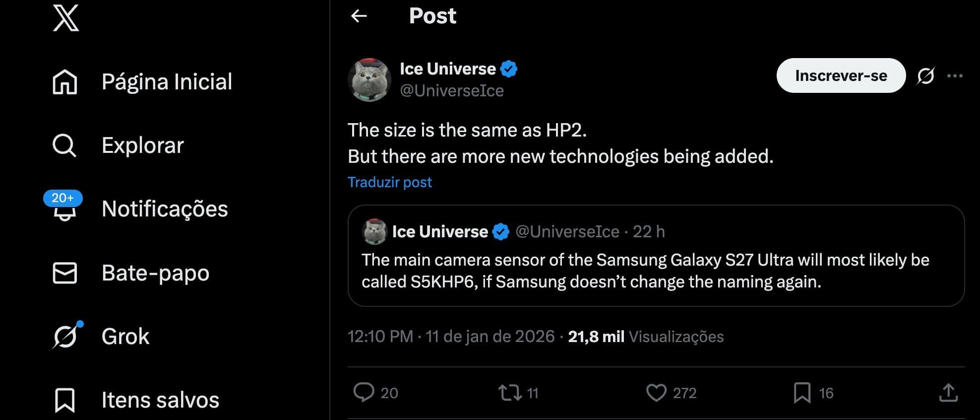Image resolution: width=980 pixels, height=420 pixels.
Task: Click the Traduzir post link
Action: point(390,182)
